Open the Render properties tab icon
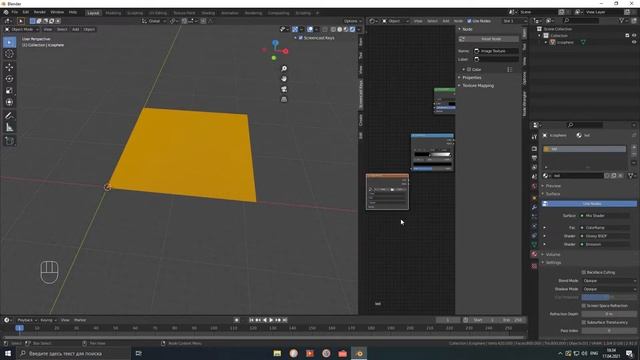 click(534, 149)
